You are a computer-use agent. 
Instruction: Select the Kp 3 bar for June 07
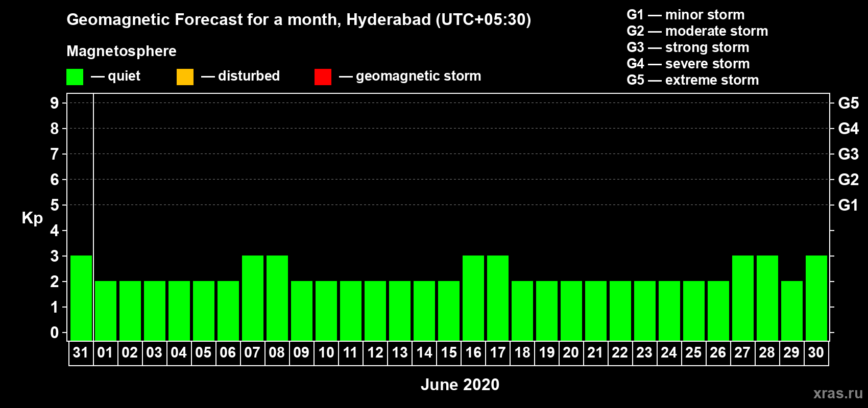coord(253,298)
